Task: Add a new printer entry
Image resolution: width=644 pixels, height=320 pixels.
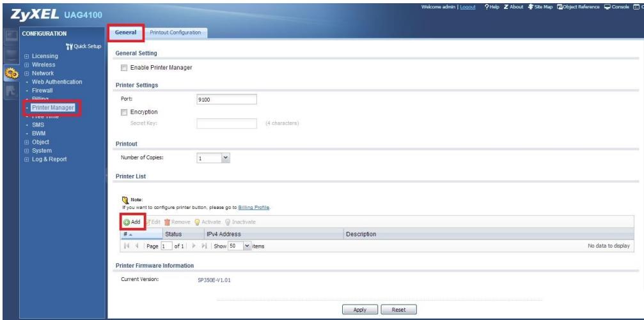Action: tap(132, 222)
